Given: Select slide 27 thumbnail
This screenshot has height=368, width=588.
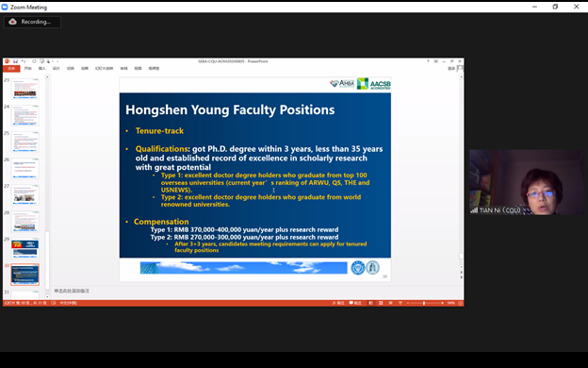Looking at the screenshot, I should pos(24,194).
